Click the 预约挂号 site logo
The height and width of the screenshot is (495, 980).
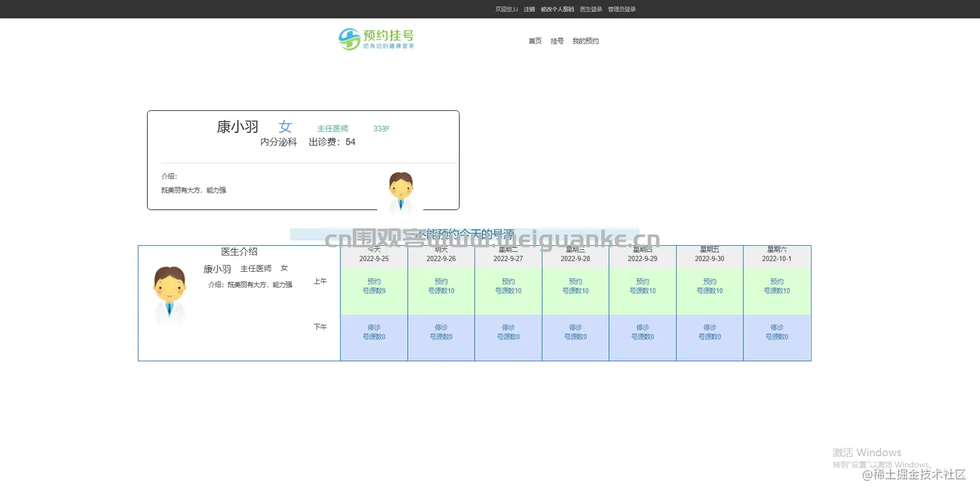click(377, 39)
